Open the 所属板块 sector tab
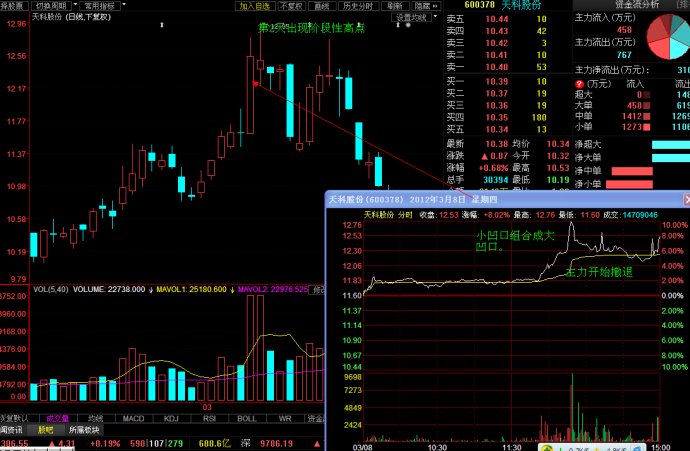The width and height of the screenshot is (690, 451). [x=84, y=430]
